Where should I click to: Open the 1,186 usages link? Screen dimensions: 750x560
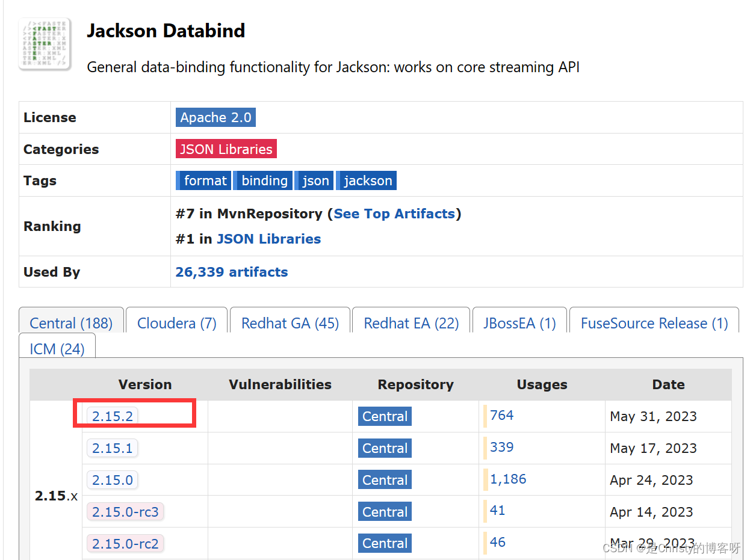508,479
